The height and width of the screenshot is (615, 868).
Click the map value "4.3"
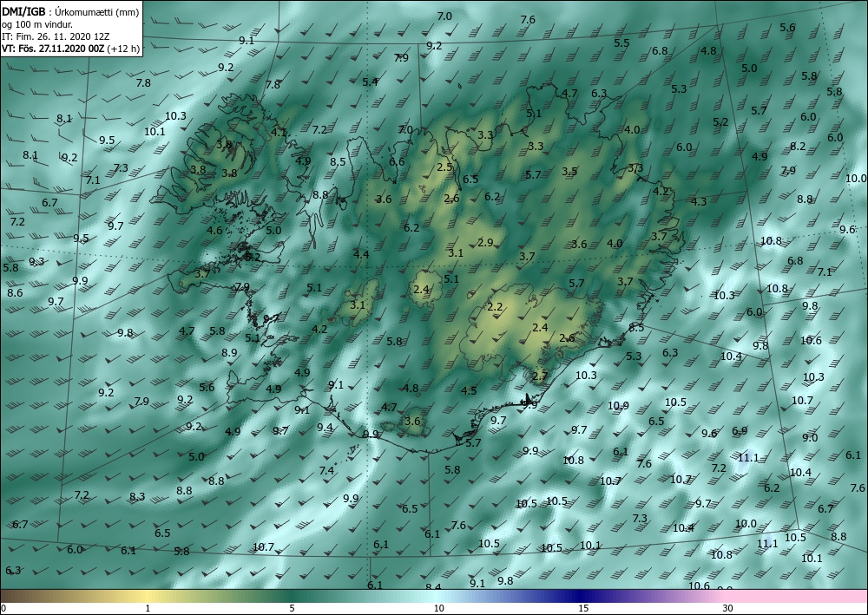click(699, 202)
